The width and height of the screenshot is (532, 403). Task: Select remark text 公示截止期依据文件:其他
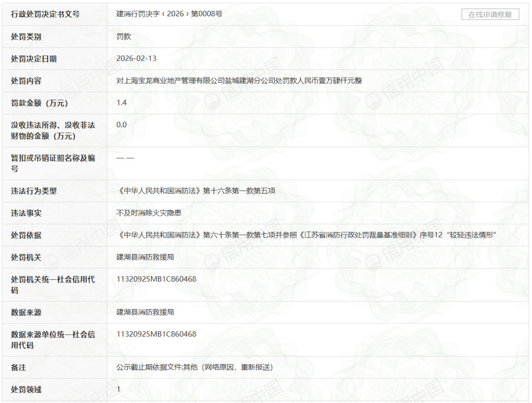pos(195,367)
